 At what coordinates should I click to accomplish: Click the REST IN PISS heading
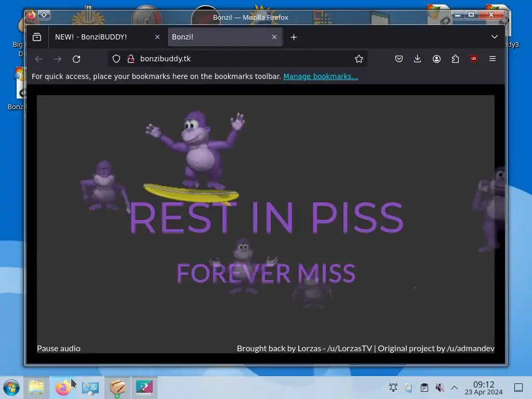click(x=267, y=218)
